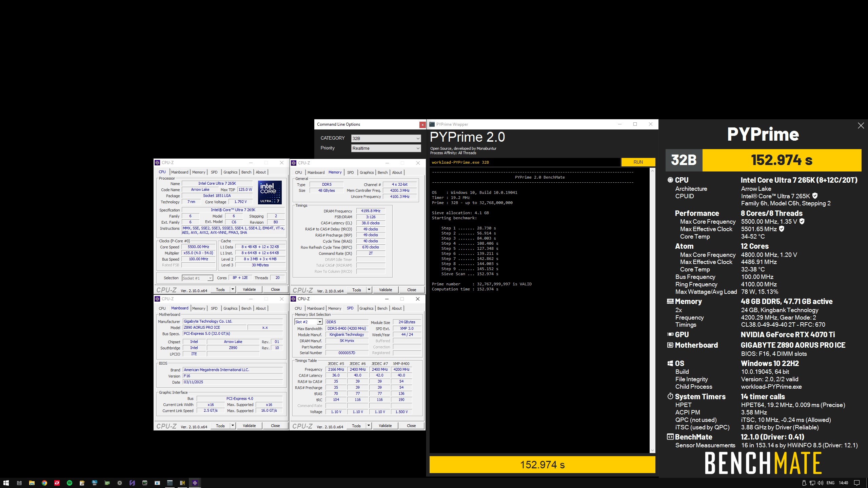Open the network status tray icon
This screenshot has width=868, height=488.
tap(812, 483)
